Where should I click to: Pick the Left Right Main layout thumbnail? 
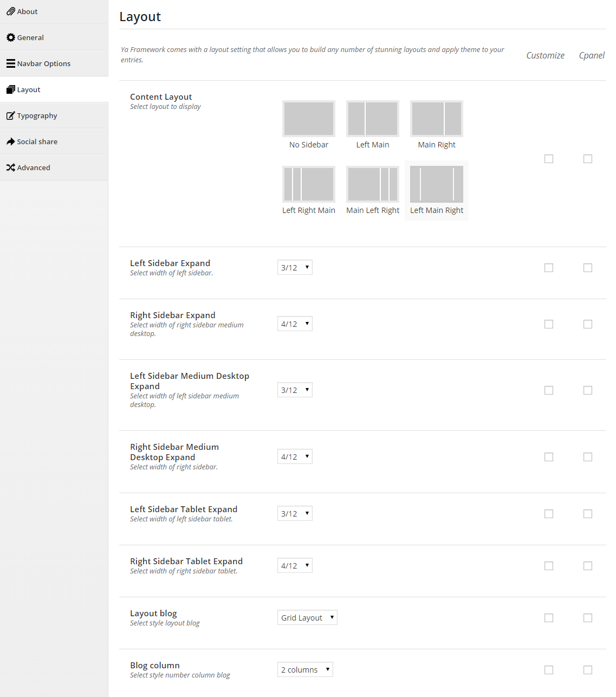pyautogui.click(x=309, y=184)
